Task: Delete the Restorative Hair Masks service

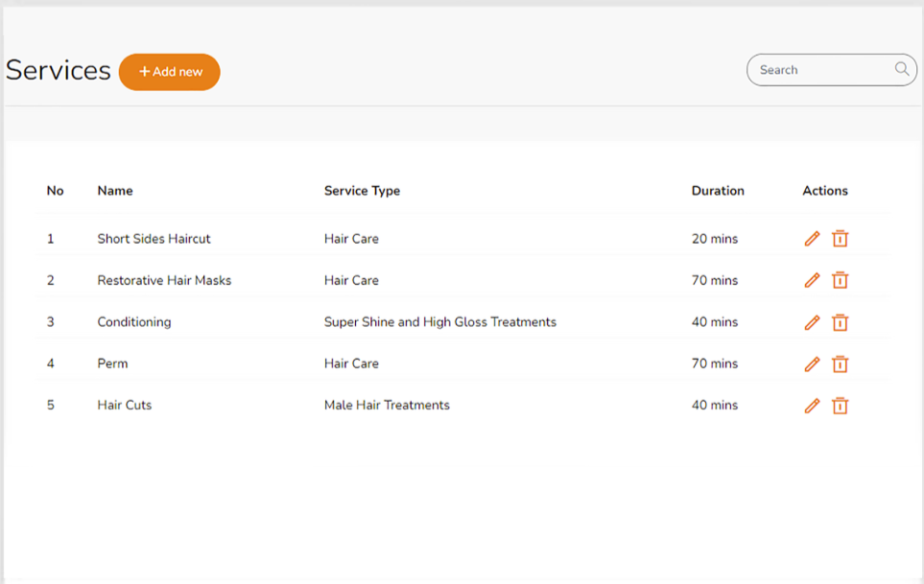Action: [x=840, y=280]
